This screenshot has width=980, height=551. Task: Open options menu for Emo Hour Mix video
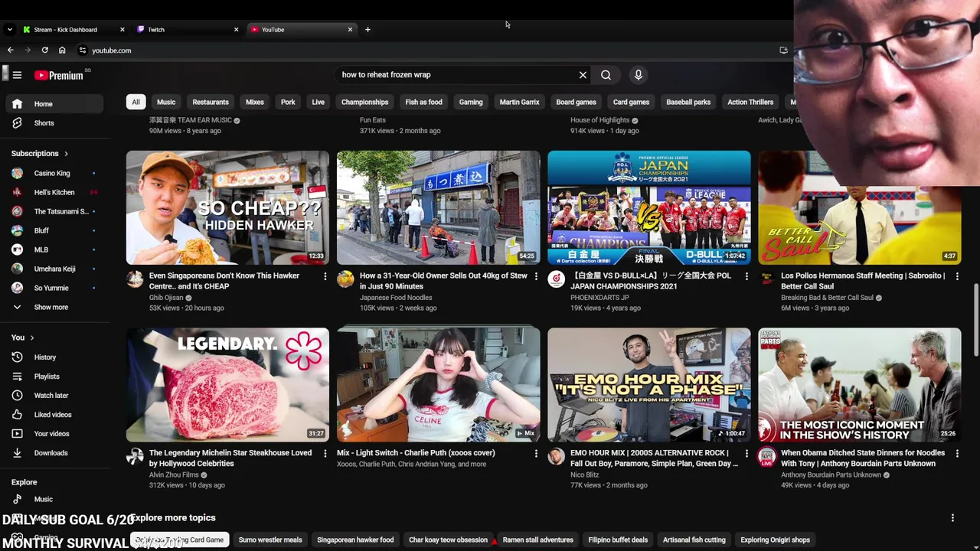[x=746, y=454]
